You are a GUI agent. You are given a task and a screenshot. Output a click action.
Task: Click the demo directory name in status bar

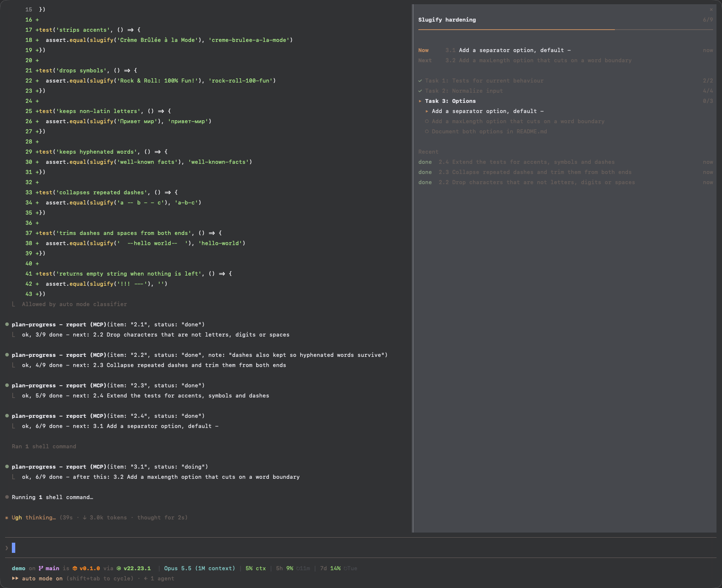(19, 569)
